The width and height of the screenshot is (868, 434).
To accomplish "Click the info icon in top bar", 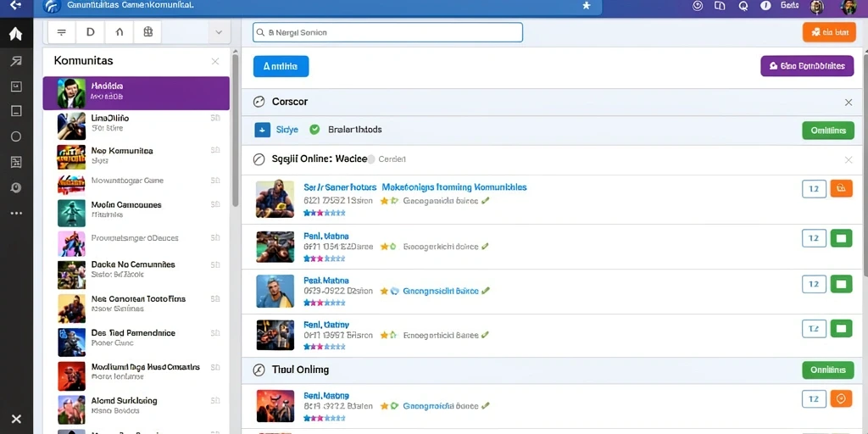I will click(765, 6).
